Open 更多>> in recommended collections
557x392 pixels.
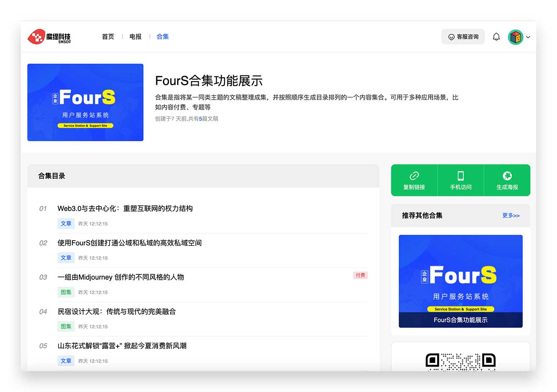click(x=511, y=215)
